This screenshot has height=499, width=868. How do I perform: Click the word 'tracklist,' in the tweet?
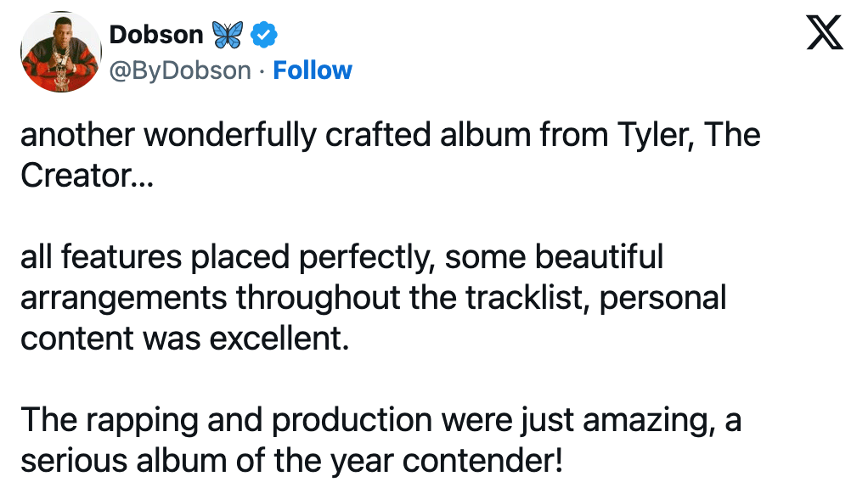tap(527, 298)
